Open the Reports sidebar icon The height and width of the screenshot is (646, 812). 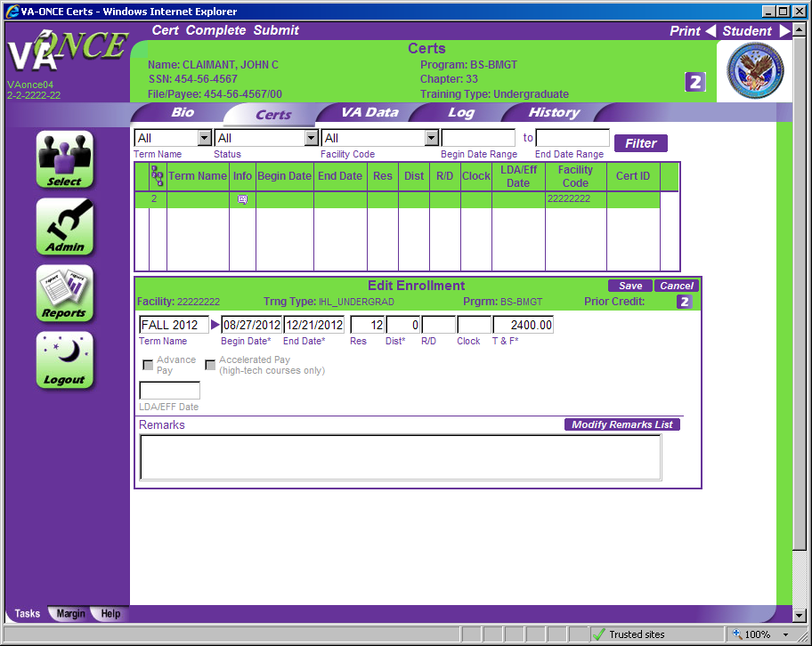tap(65, 293)
